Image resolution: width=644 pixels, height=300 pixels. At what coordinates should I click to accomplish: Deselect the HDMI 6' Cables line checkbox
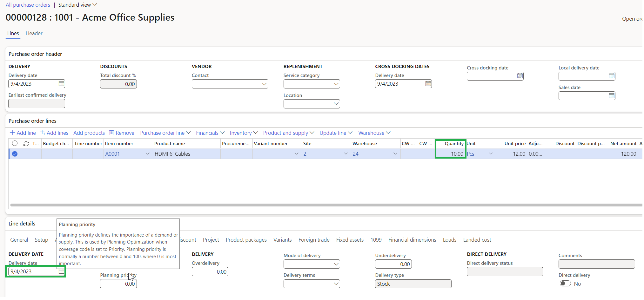coord(15,153)
